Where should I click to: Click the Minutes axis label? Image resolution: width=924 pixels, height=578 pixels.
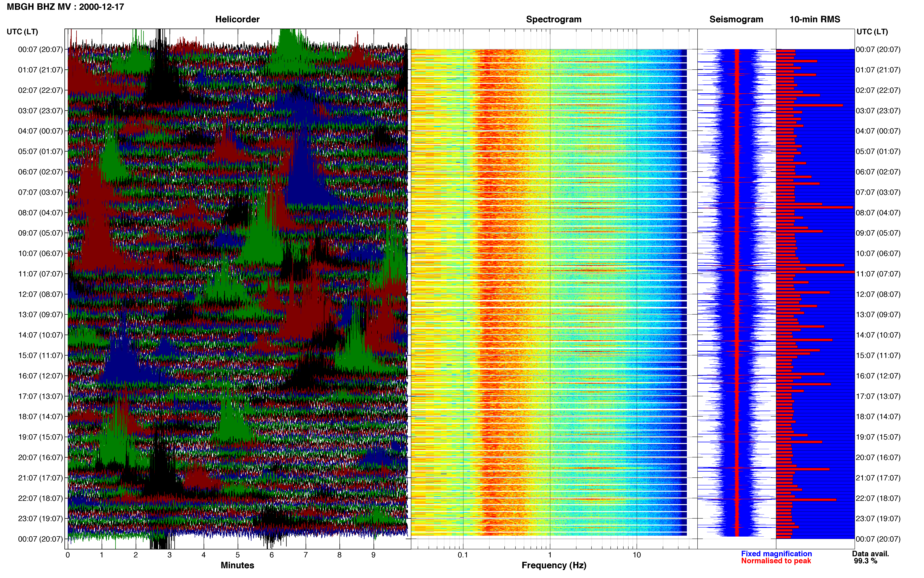pyautogui.click(x=237, y=565)
